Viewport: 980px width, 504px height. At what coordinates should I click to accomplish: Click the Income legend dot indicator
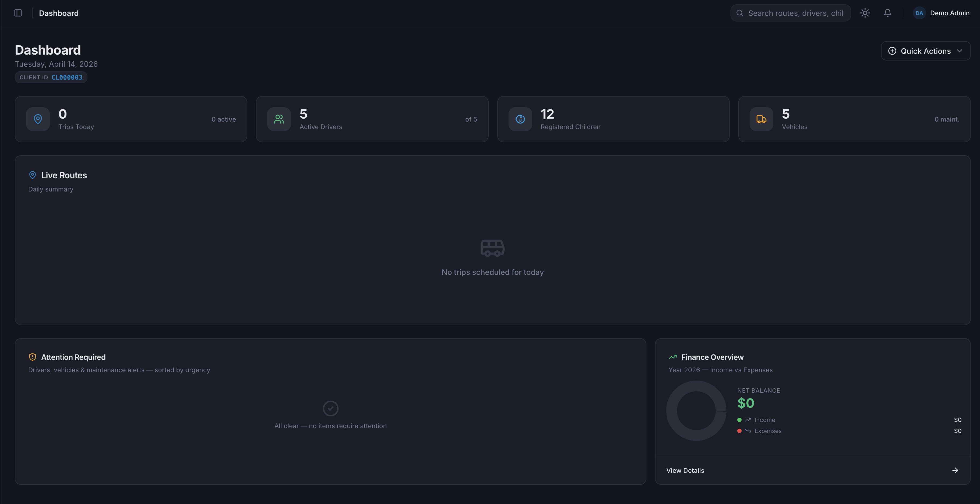click(739, 420)
